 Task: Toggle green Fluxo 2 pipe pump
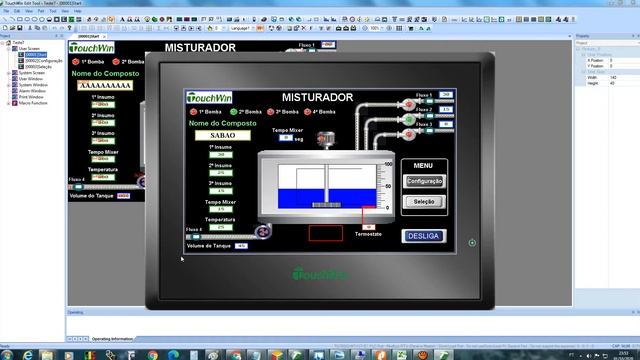pyautogui.click(x=409, y=119)
